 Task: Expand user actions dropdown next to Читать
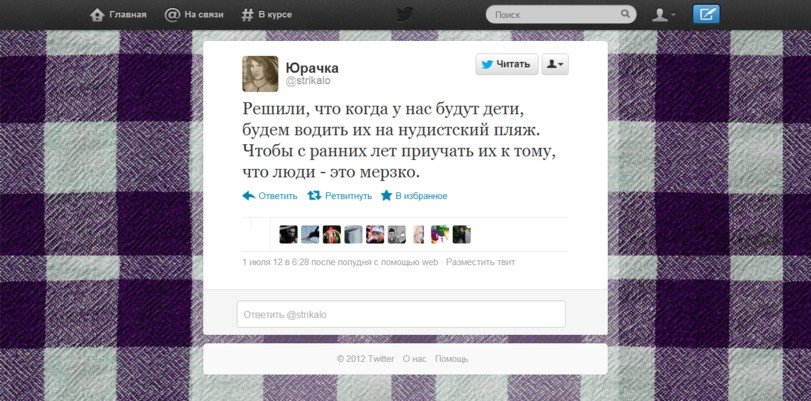(555, 64)
